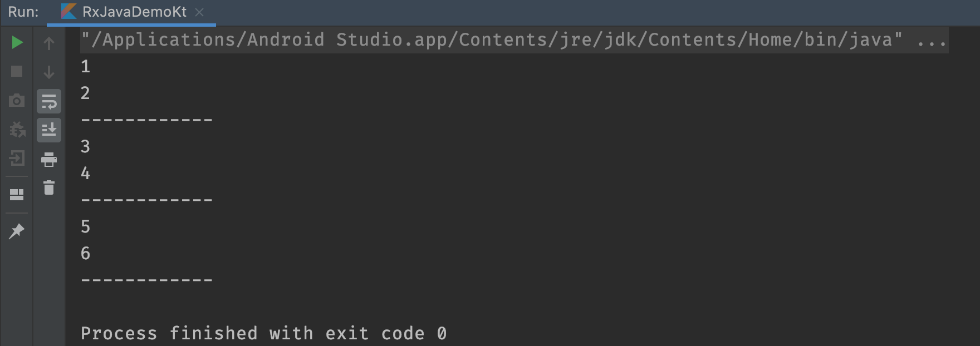The height and width of the screenshot is (346, 980).
Task: Click a dashed separator line in console
Action: (146, 119)
